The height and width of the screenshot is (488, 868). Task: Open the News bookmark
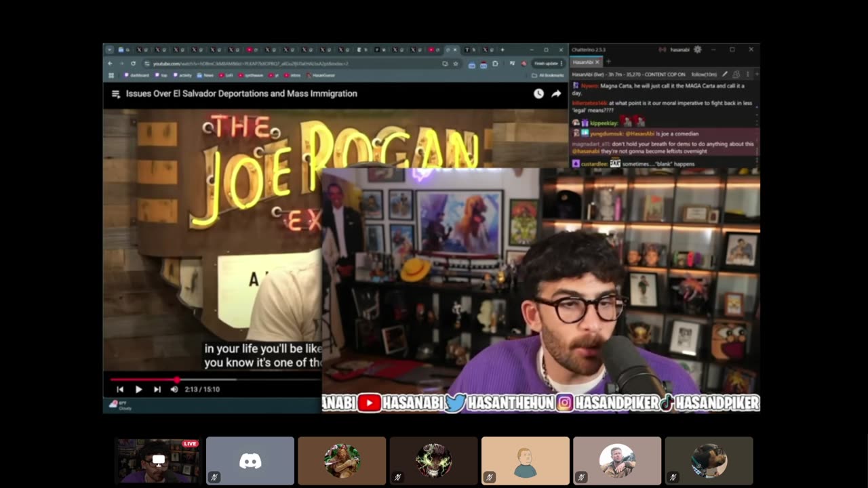(x=205, y=75)
